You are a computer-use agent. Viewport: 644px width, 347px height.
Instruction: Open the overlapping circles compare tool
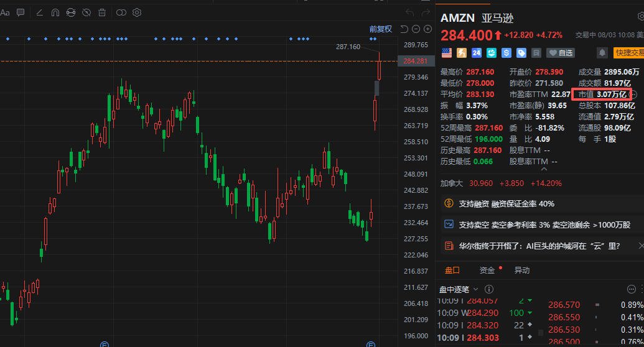click(x=121, y=12)
